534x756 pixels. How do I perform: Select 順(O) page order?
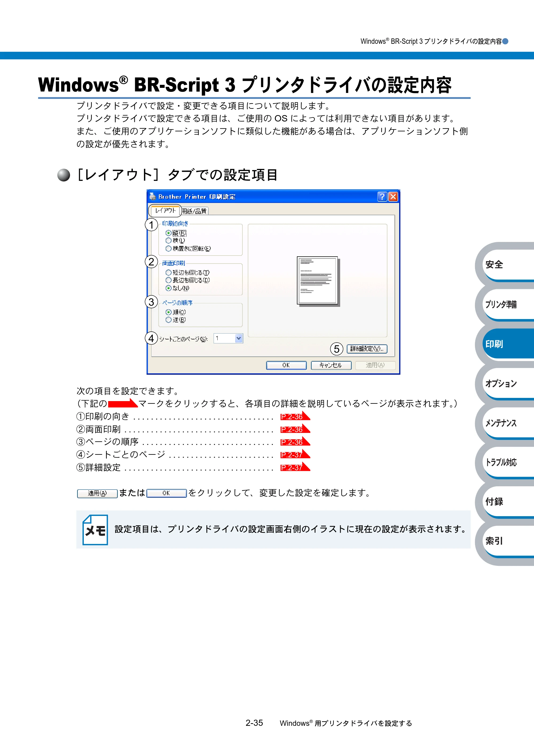168,312
